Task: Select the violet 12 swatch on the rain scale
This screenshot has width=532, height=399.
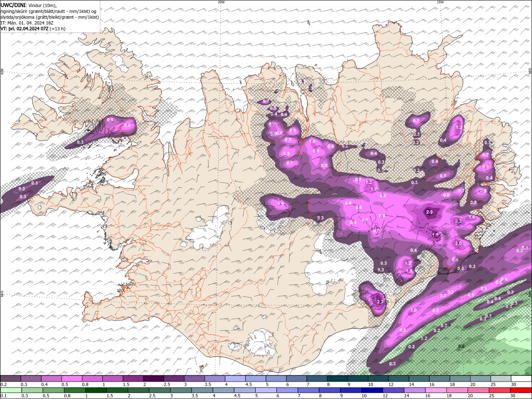Action: (x=394, y=390)
